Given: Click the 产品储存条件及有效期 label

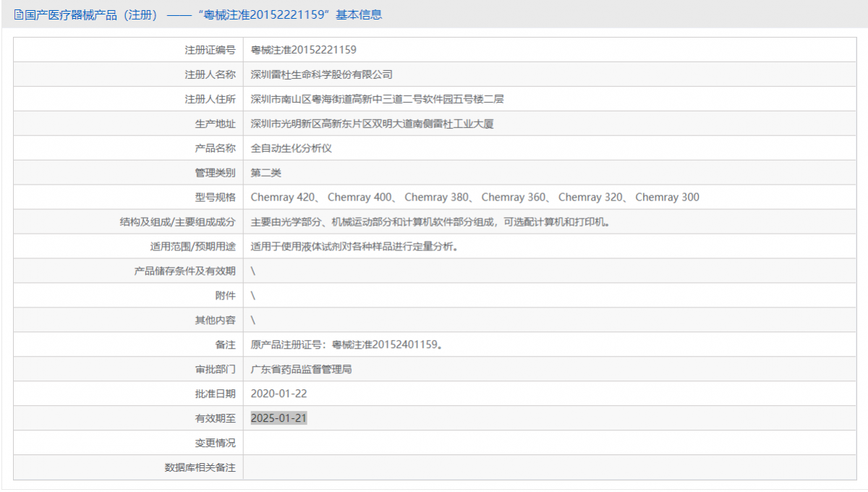Looking at the screenshot, I should tap(185, 271).
